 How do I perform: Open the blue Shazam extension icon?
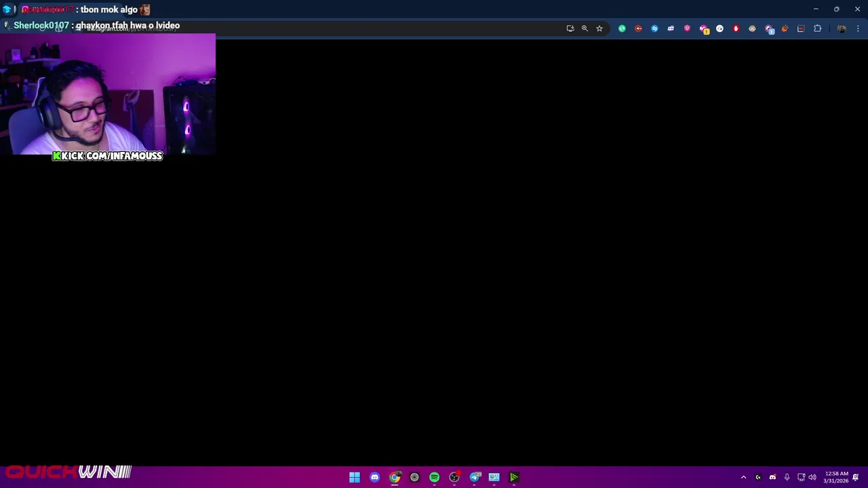[654, 28]
